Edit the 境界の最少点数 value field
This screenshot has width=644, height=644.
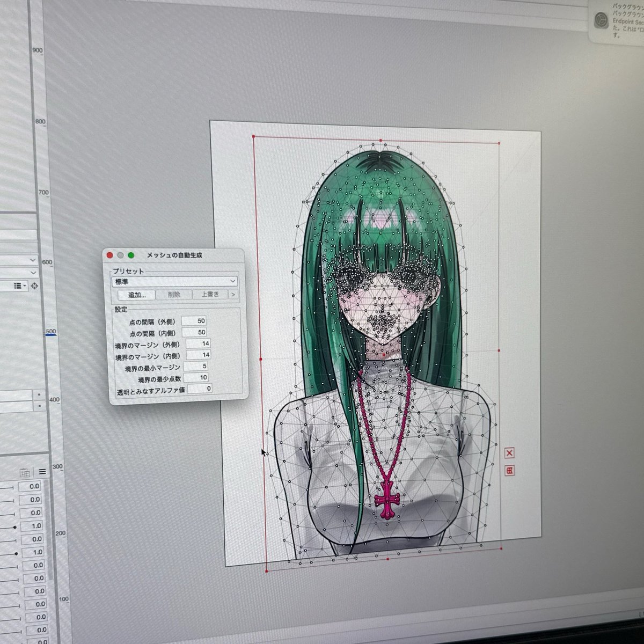click(196, 378)
